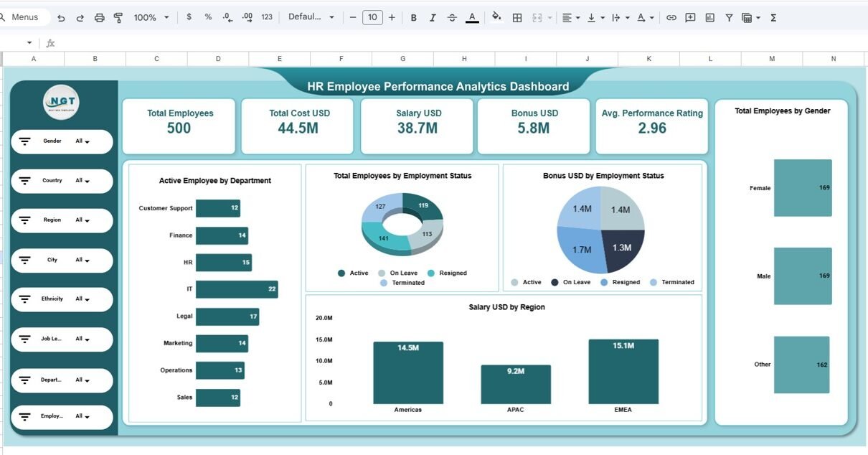Click the font size input field
The width and height of the screenshot is (868, 455).
(x=372, y=17)
